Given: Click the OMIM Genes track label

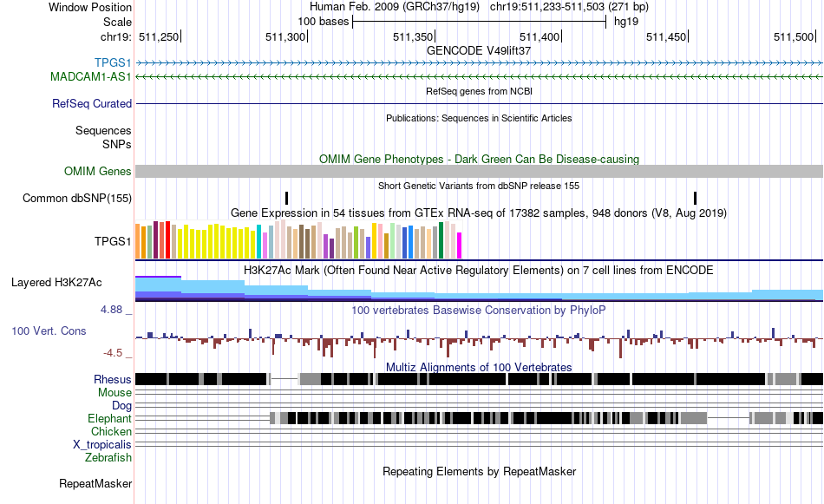Looking at the screenshot, I should [98, 172].
